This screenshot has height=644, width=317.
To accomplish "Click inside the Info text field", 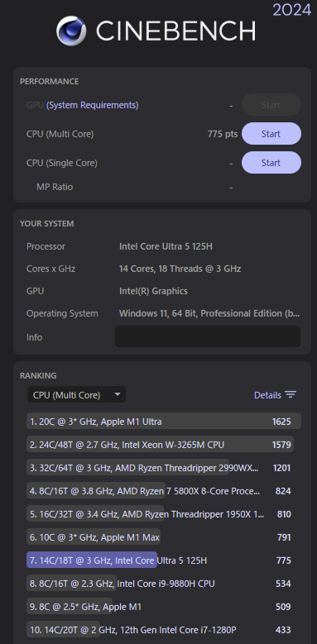I will coord(208,336).
